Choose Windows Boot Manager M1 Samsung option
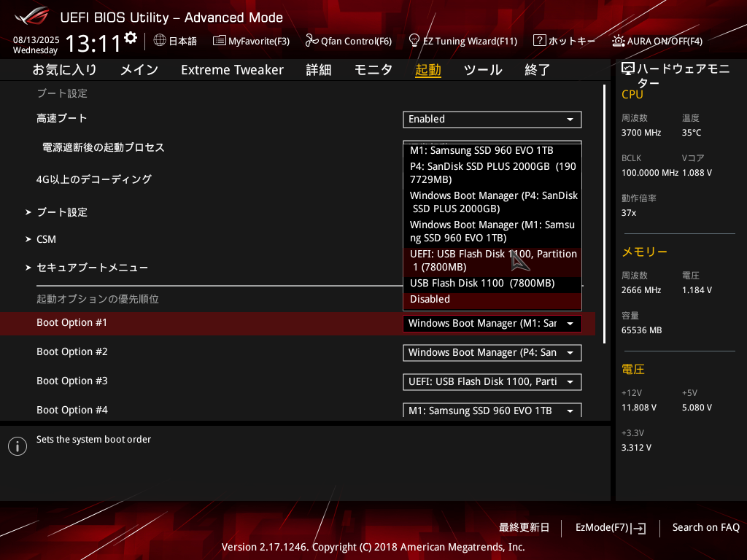Screen dimensions: 747x560 492,231
